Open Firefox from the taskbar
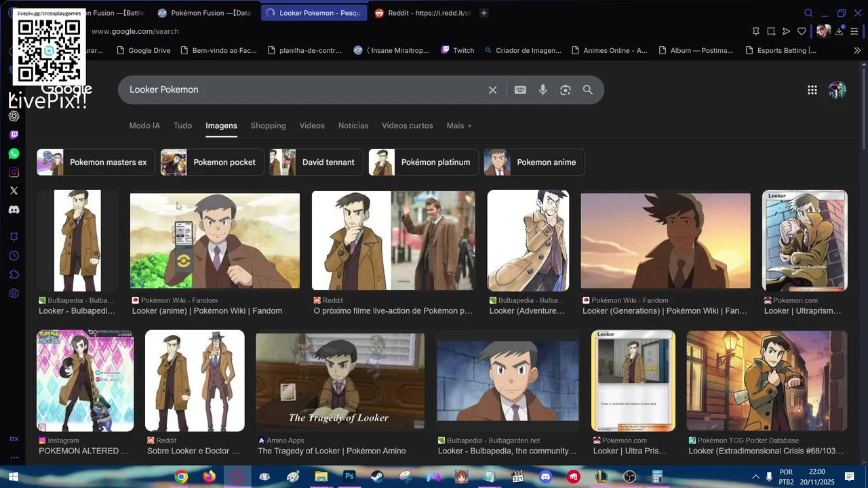This screenshot has width=868, height=488. pyautogui.click(x=209, y=476)
